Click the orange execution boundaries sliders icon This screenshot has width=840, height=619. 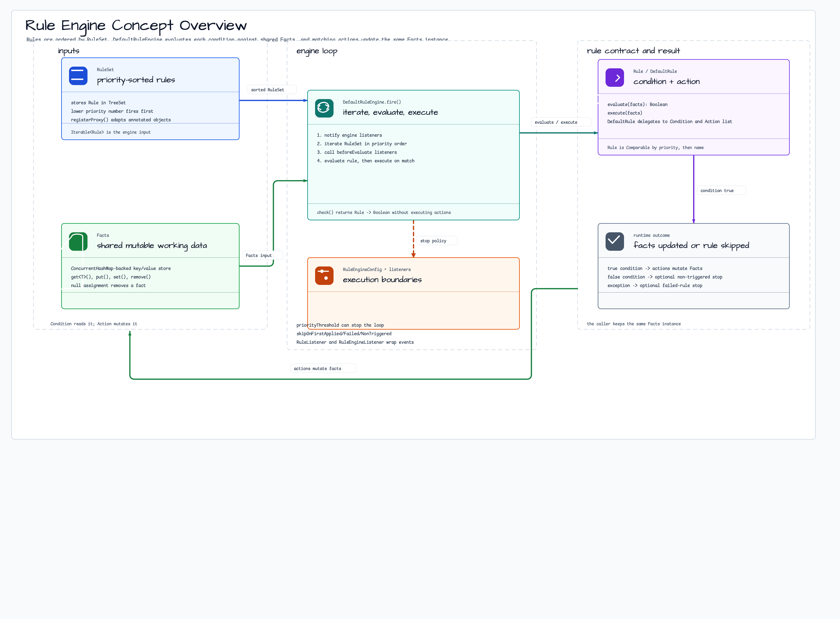tap(324, 276)
